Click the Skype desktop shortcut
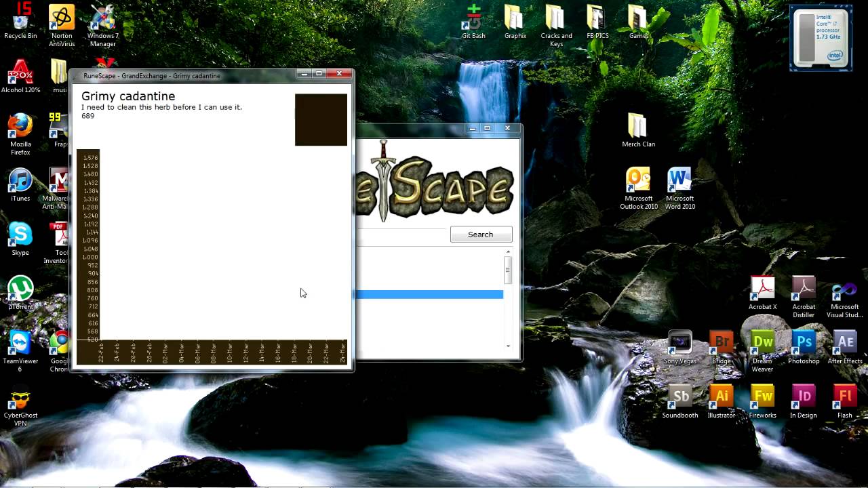This screenshot has width=868, height=488. (x=20, y=239)
